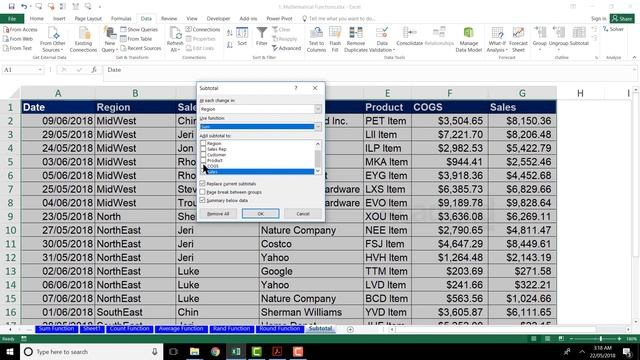Open Chrome from the Windows taskbar
Viewport: 640px width, 360px height.
tap(215, 351)
